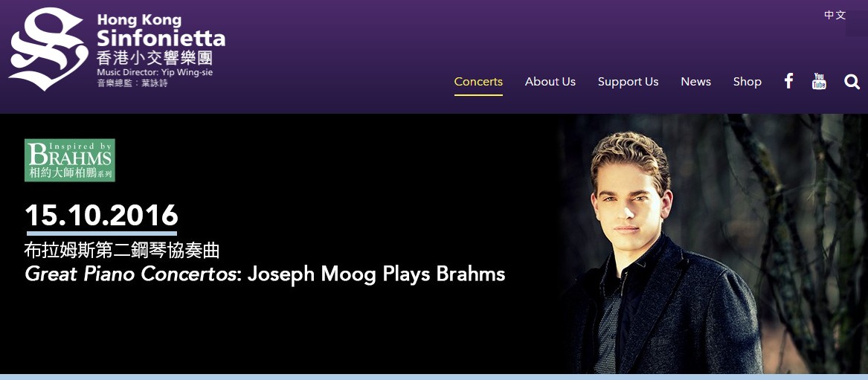Click the Hong Kong Sinfonietta name text
Screen dimensions: 868x380
coord(161,30)
